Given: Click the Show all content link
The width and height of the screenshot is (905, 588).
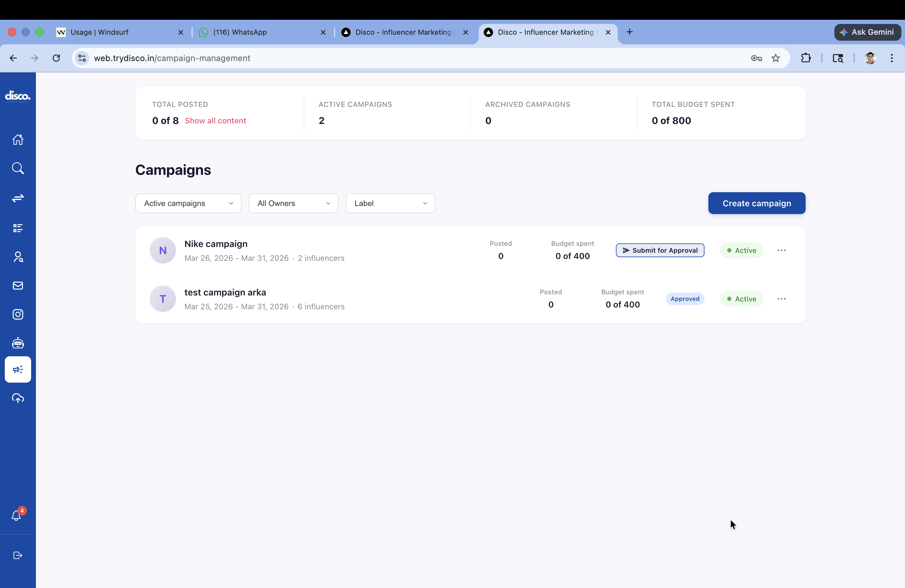Looking at the screenshot, I should tap(215, 121).
